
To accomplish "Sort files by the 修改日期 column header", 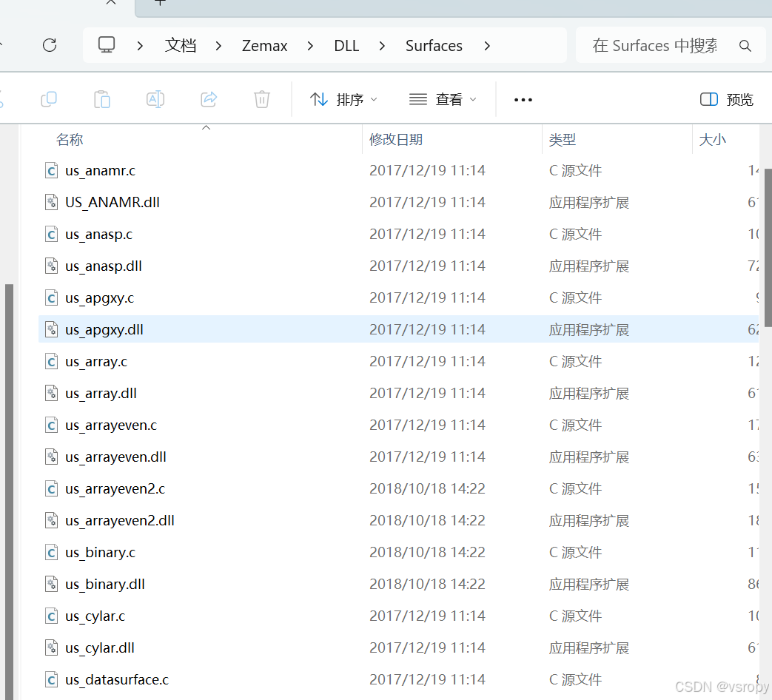I will click(x=397, y=139).
